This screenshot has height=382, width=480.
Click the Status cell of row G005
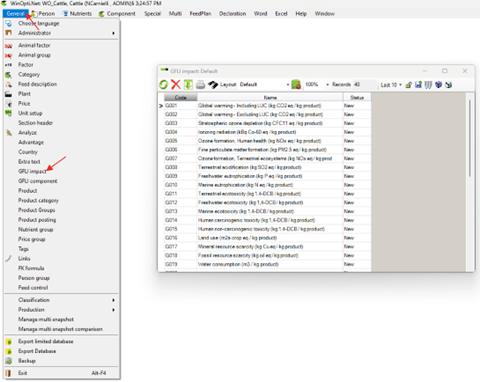357,141
